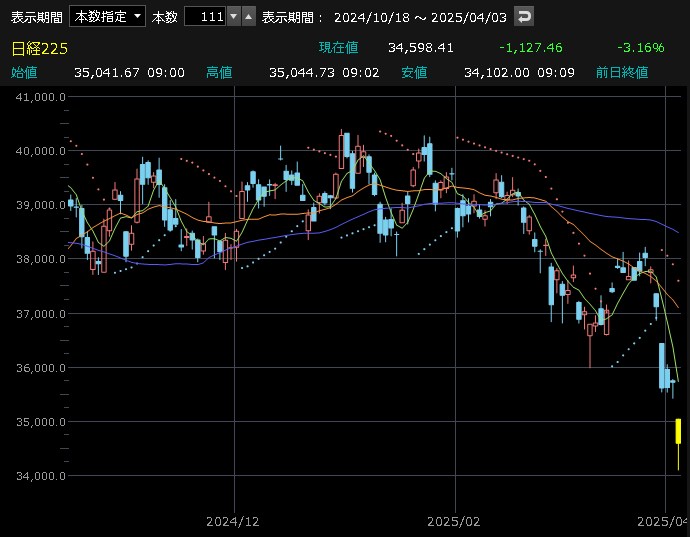Click the 37,000.0 price axis label
This screenshot has width=690, height=537.
40,314
